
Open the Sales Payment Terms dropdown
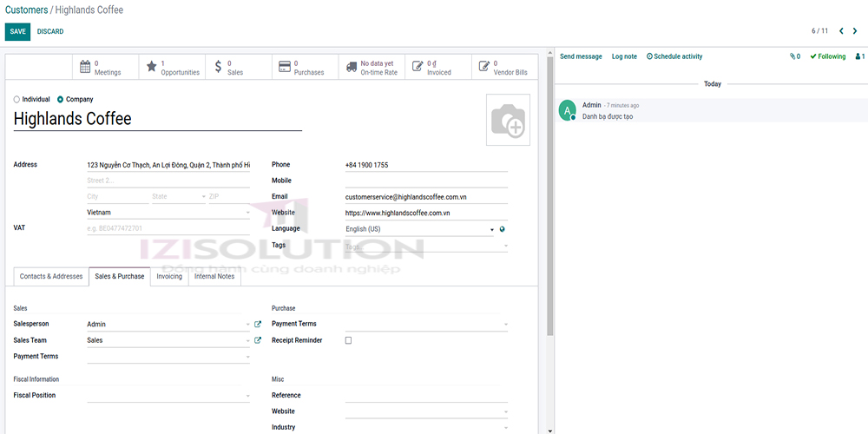click(168, 357)
